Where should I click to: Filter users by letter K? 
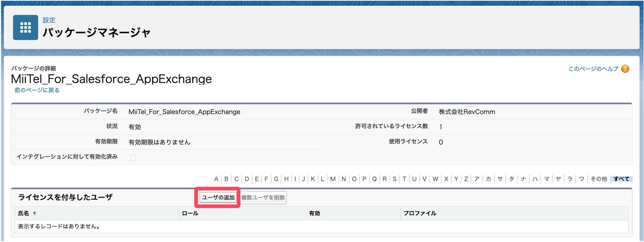(x=313, y=179)
